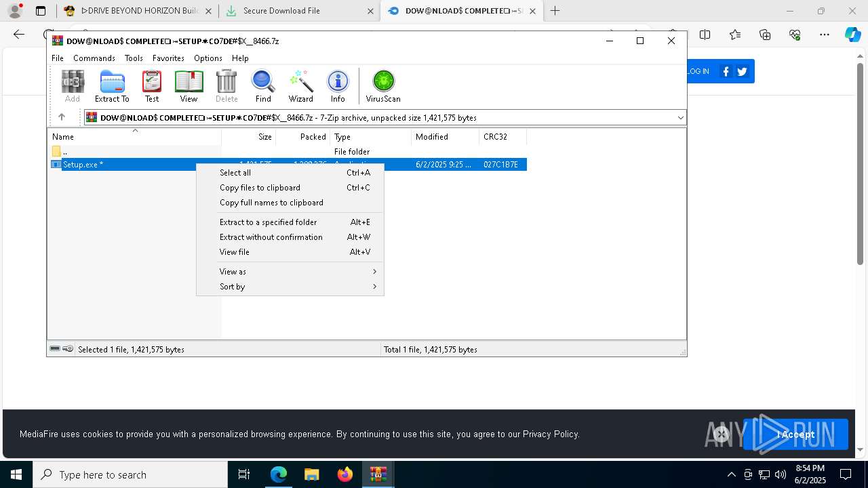Click the Find toolbar icon
Image resolution: width=868 pixels, height=488 pixels.
pos(263,86)
